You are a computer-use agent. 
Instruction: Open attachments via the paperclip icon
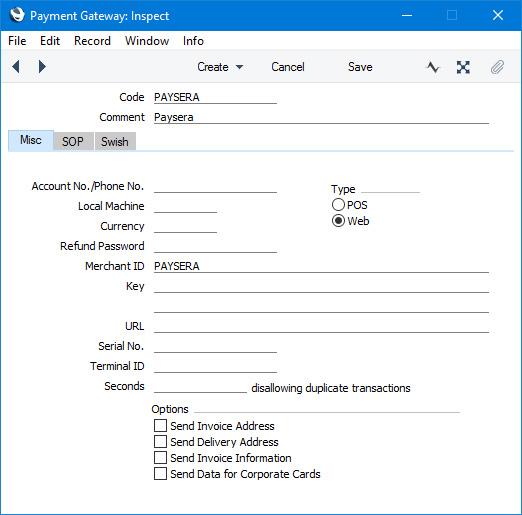click(x=497, y=67)
